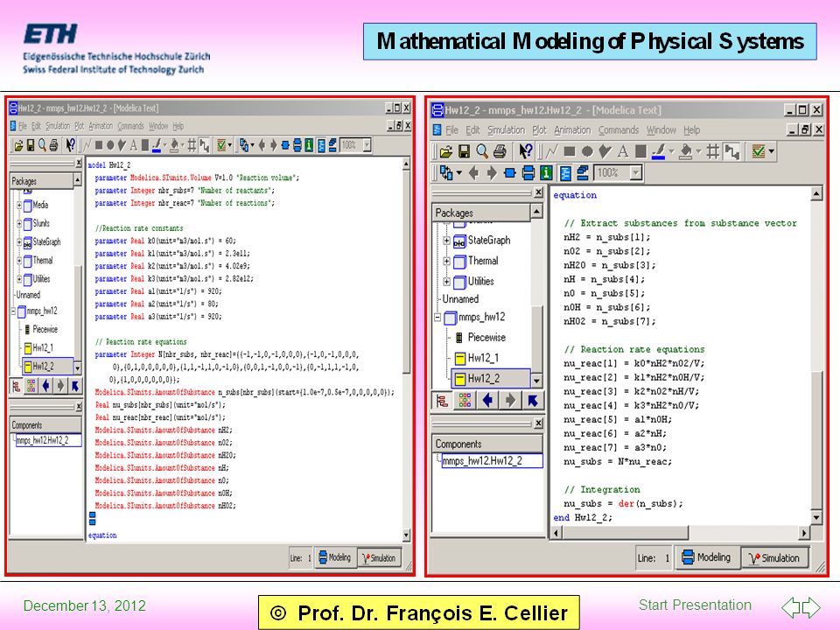The image size is (840, 630).
Task: Expand the StateGraph package in right window
Action: click(446, 241)
